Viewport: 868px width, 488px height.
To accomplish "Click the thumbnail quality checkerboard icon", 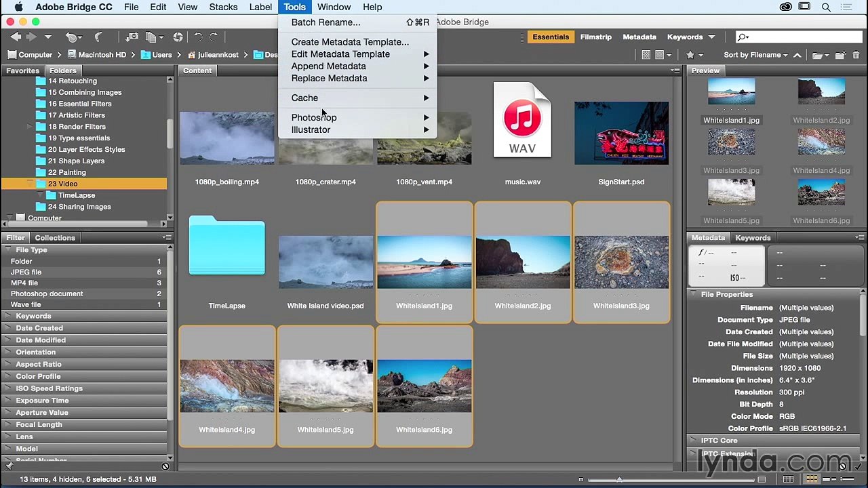I will [x=646, y=55].
